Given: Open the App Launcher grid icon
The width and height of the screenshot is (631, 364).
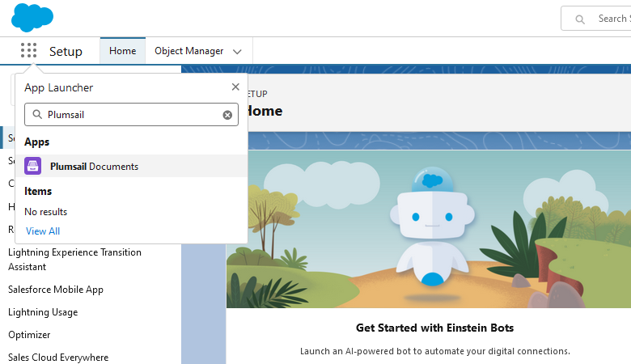Looking at the screenshot, I should 28,51.
